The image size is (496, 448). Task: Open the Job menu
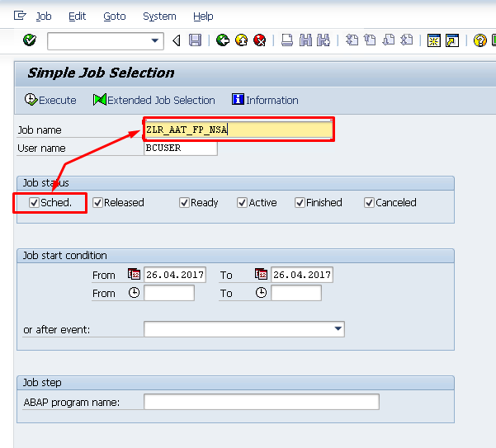[x=44, y=17]
